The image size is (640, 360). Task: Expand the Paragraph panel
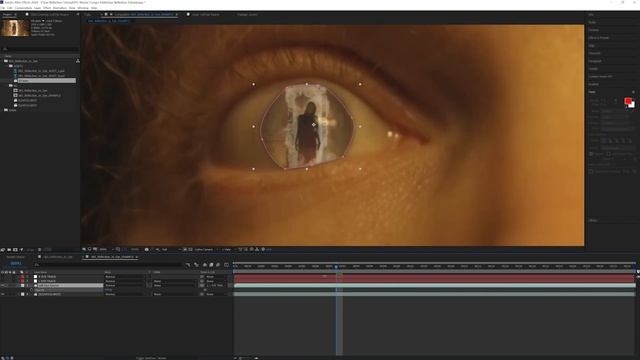pos(595,61)
